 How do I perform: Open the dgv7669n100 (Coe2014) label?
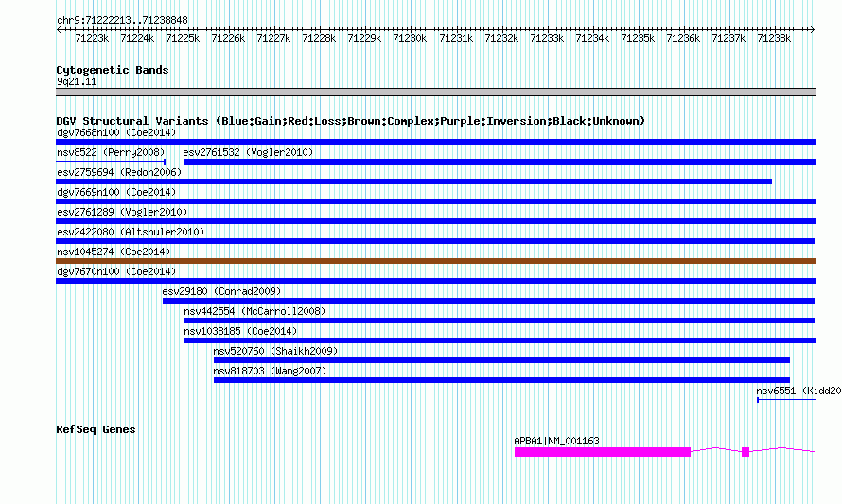pos(116,192)
